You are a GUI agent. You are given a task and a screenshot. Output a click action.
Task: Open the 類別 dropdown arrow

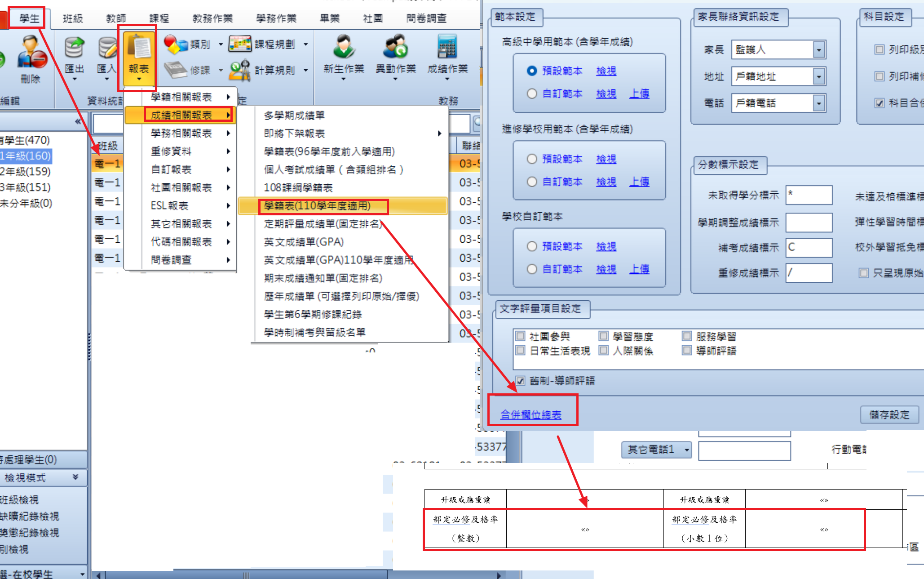221,44
